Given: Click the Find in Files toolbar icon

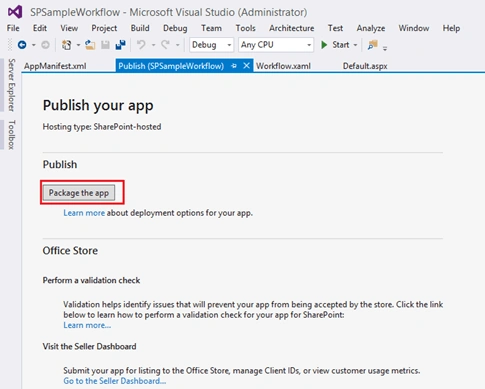Looking at the screenshot, I should point(373,45).
